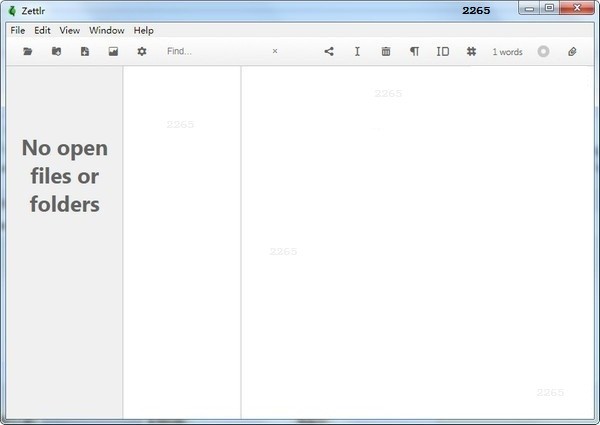Screen dimensions: 600x425
Task: Open the File menu
Action: pyautogui.click(x=18, y=30)
